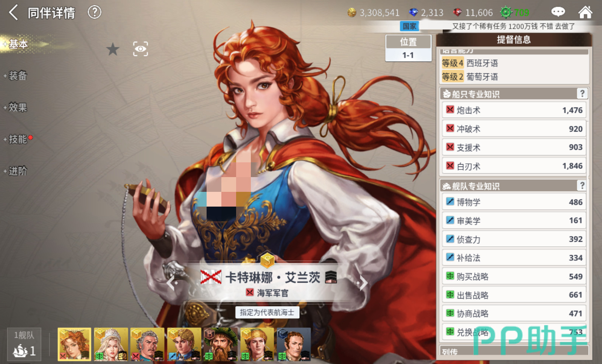The width and height of the screenshot is (602, 364).
Task: Select the 补给法 334 row
Action: [x=514, y=258]
